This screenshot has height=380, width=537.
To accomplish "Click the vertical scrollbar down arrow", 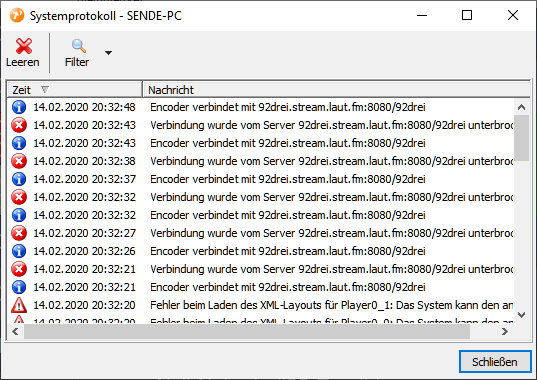I will point(522,314).
